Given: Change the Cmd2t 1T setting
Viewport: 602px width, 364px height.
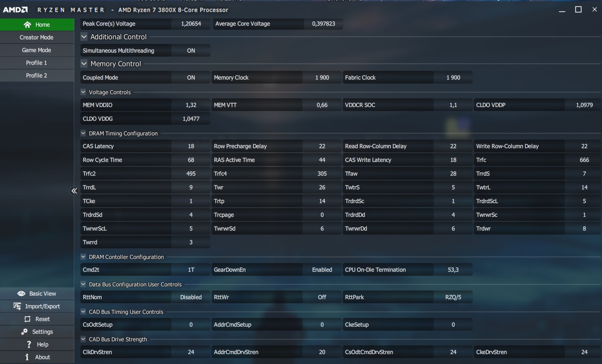Looking at the screenshot, I should (191, 270).
